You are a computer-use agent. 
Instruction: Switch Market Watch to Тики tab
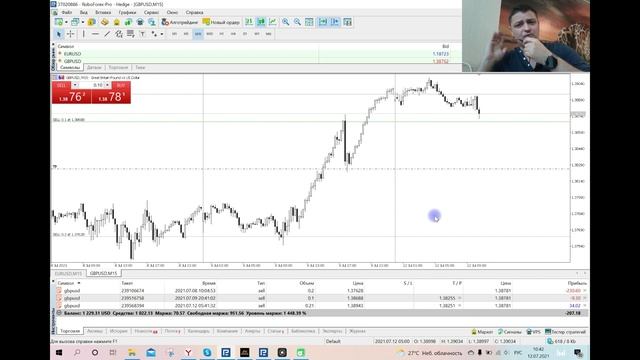pyautogui.click(x=140, y=67)
